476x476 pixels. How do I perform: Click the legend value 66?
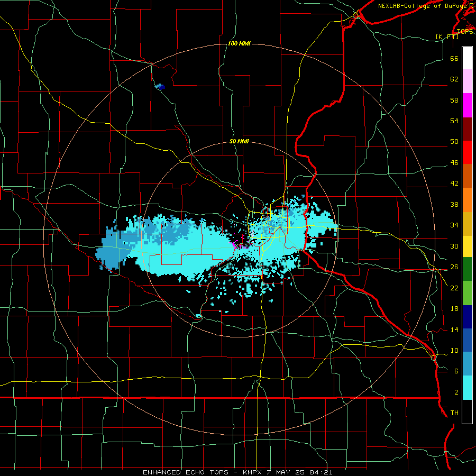(x=454, y=58)
